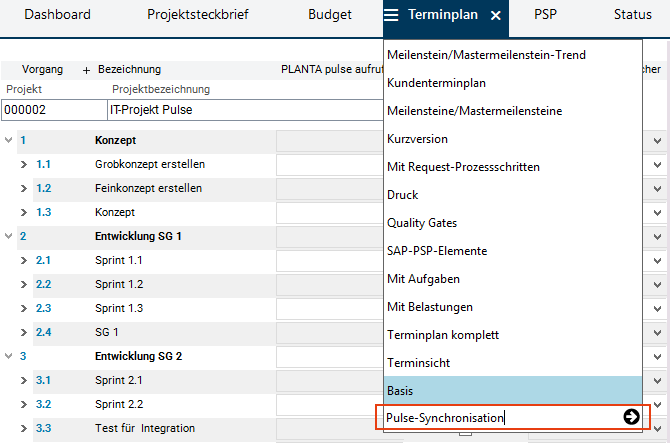
Task: Expand task 1.1 Grobkonzept erstellen
Action: (24, 164)
